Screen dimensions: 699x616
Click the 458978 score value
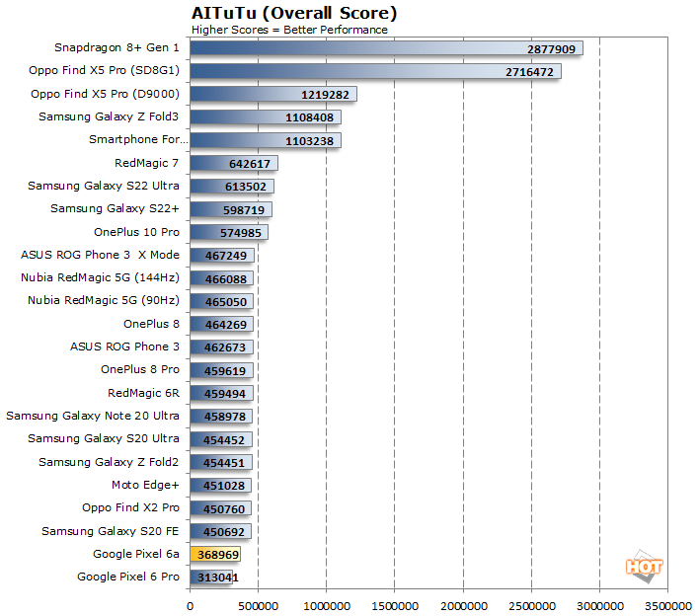225,417
